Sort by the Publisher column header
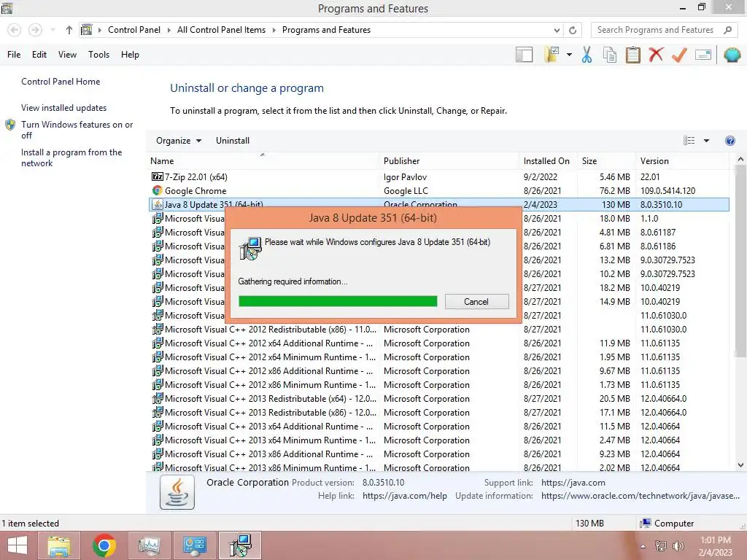 click(x=449, y=161)
